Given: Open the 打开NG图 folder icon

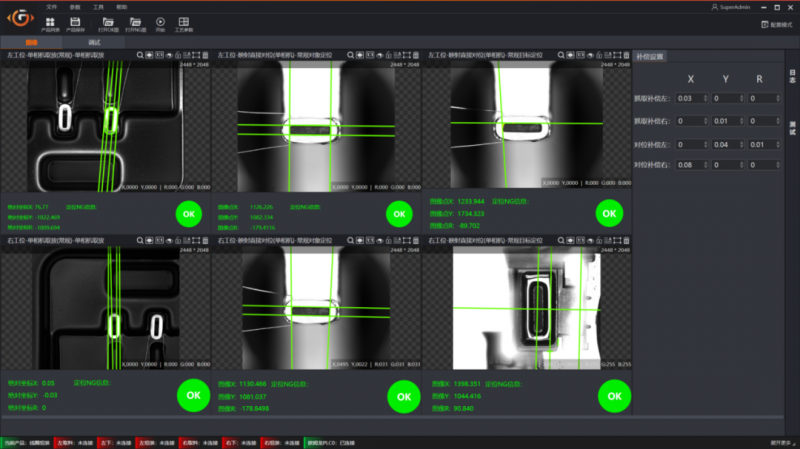Looking at the screenshot, I should tap(135, 22).
